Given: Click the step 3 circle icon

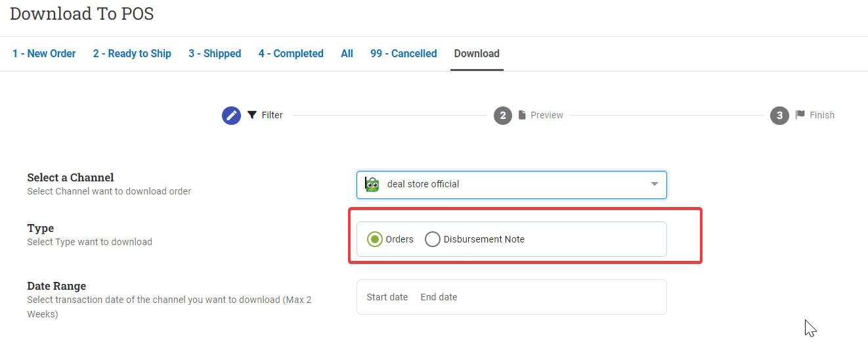Looking at the screenshot, I should point(779,116).
